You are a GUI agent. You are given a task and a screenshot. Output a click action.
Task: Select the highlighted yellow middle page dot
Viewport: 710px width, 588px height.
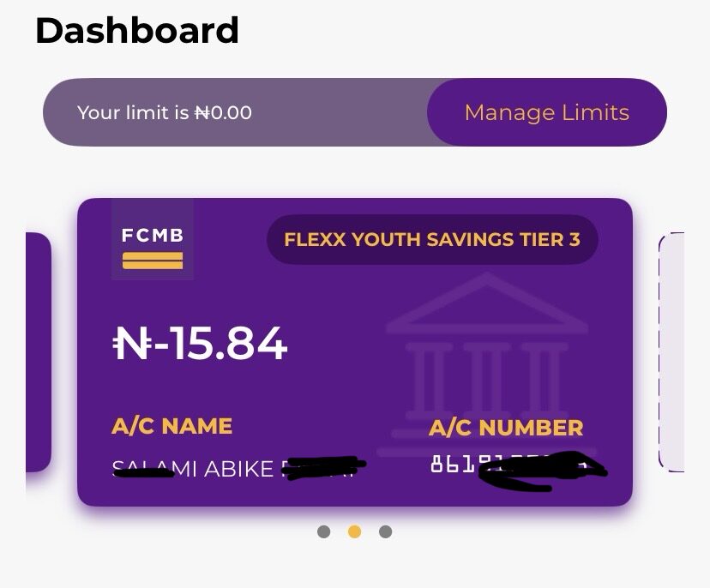pos(354,531)
